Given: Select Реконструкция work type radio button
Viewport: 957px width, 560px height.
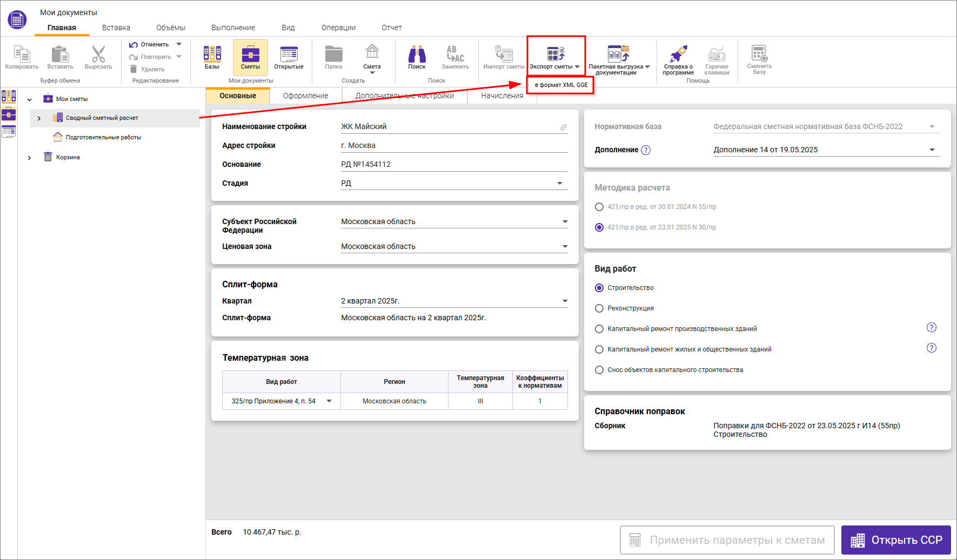Looking at the screenshot, I should point(599,308).
